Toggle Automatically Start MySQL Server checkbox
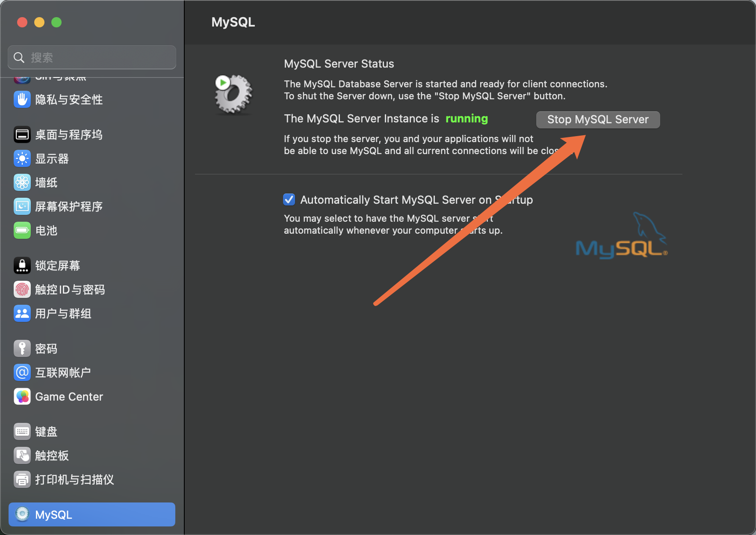 pos(289,199)
